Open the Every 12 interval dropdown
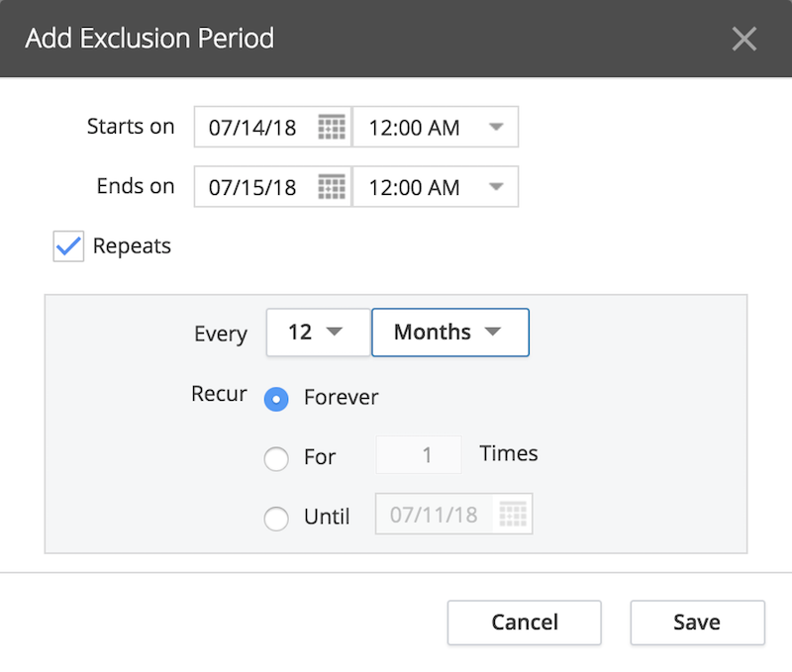The width and height of the screenshot is (792, 672). [318, 333]
